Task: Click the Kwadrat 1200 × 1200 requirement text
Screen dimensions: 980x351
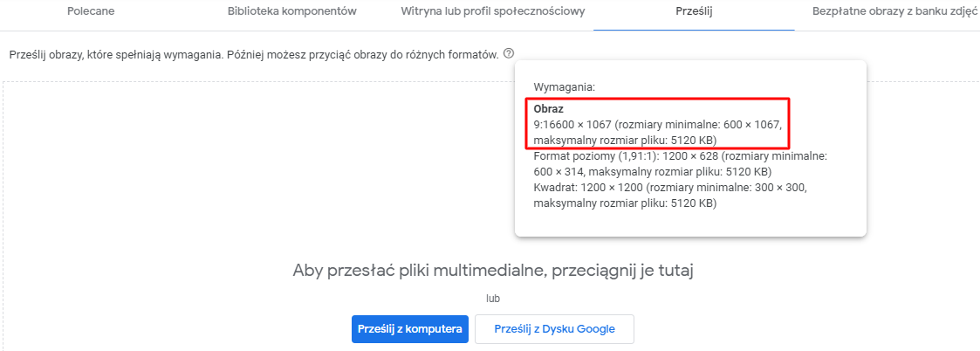Action: point(680,196)
